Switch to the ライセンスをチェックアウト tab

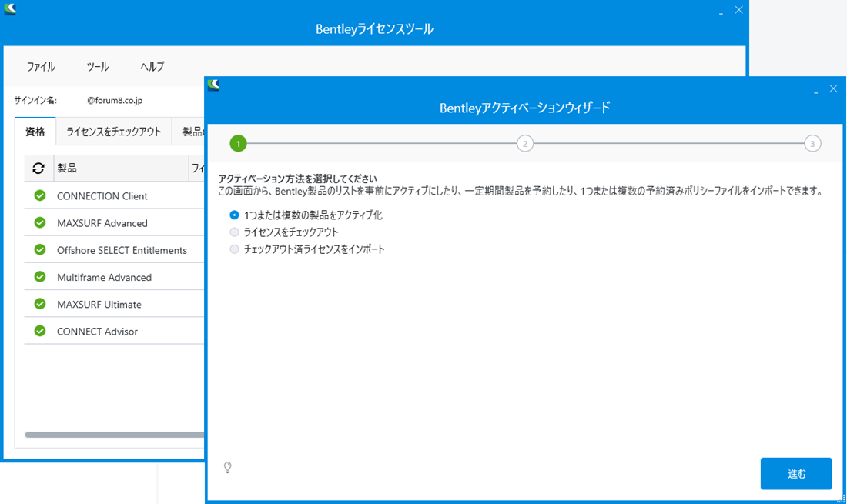click(x=113, y=132)
